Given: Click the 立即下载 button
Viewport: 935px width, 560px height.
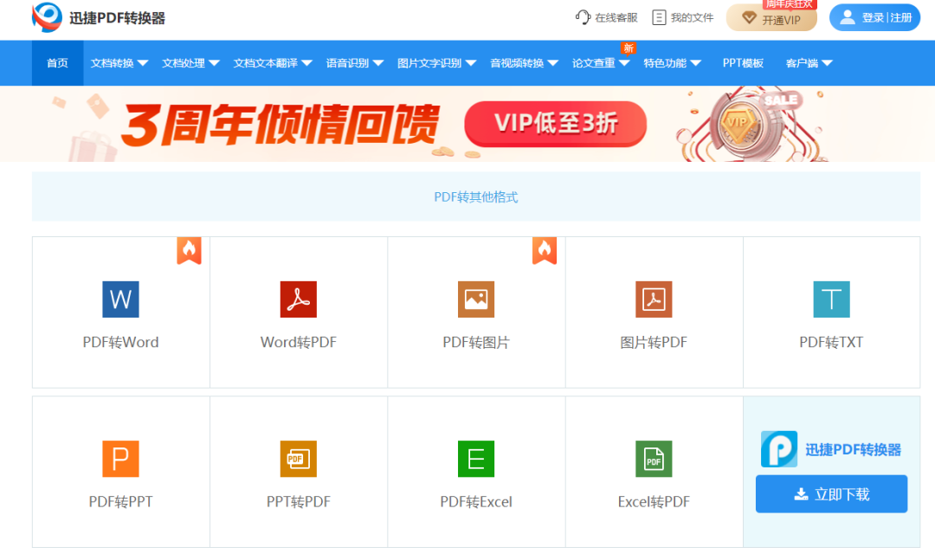Looking at the screenshot, I should pyautogui.click(x=831, y=494).
